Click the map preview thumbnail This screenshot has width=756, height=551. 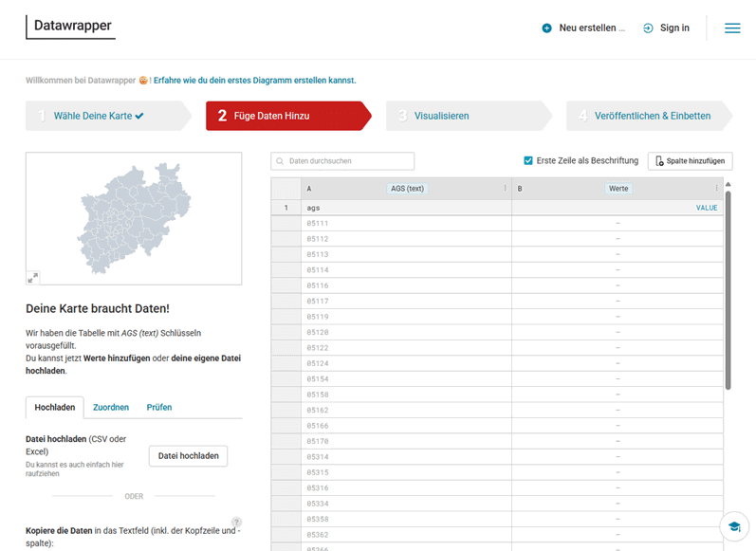point(134,218)
